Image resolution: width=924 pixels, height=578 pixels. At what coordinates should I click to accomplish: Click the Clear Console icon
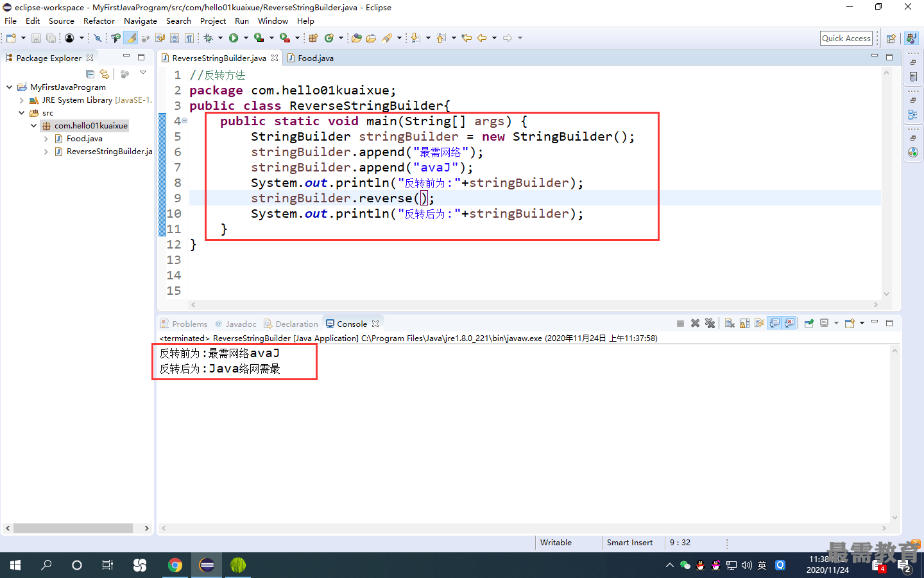pos(730,323)
